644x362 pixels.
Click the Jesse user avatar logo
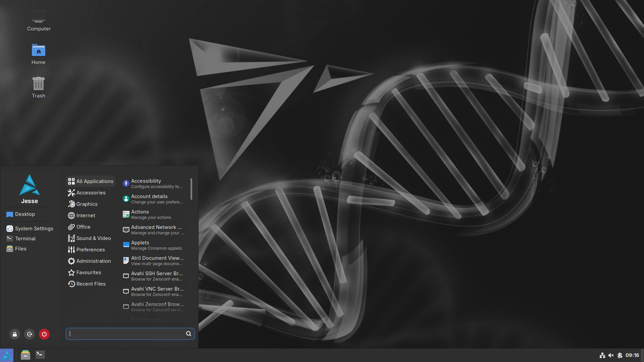pyautogui.click(x=30, y=185)
